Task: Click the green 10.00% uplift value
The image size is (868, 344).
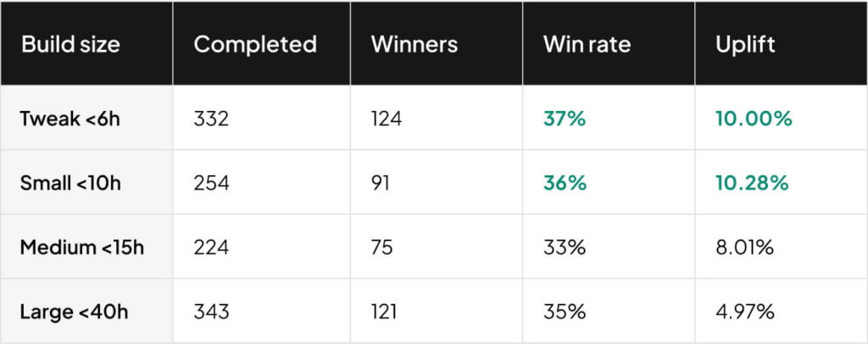Action: click(x=754, y=119)
